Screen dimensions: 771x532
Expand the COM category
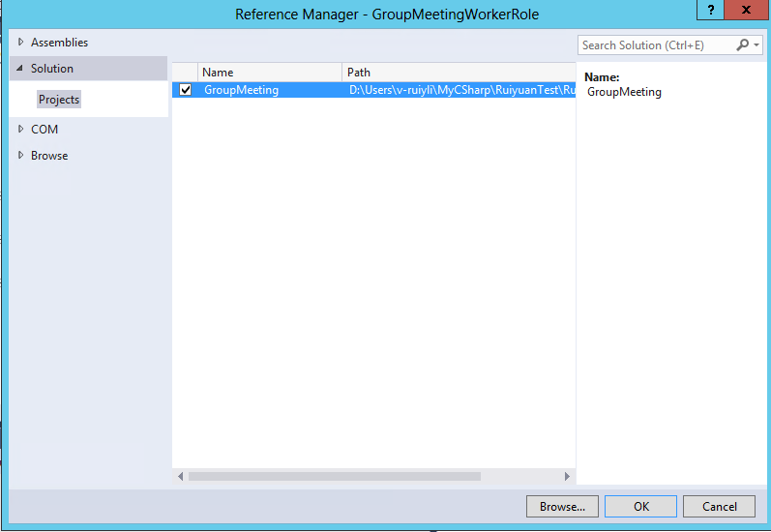[21, 130]
